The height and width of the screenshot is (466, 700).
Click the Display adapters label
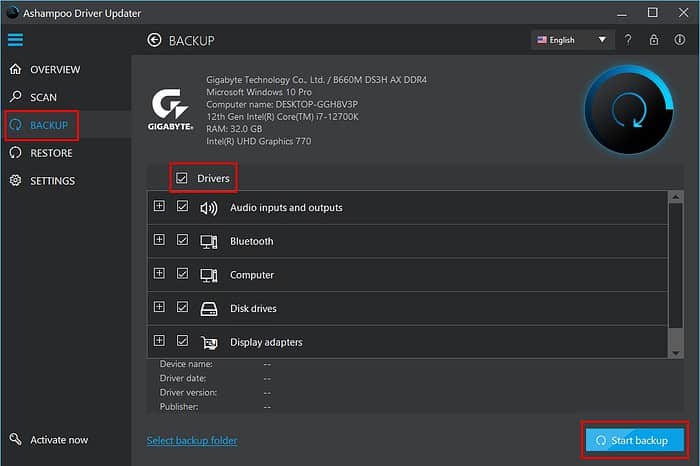tap(266, 342)
